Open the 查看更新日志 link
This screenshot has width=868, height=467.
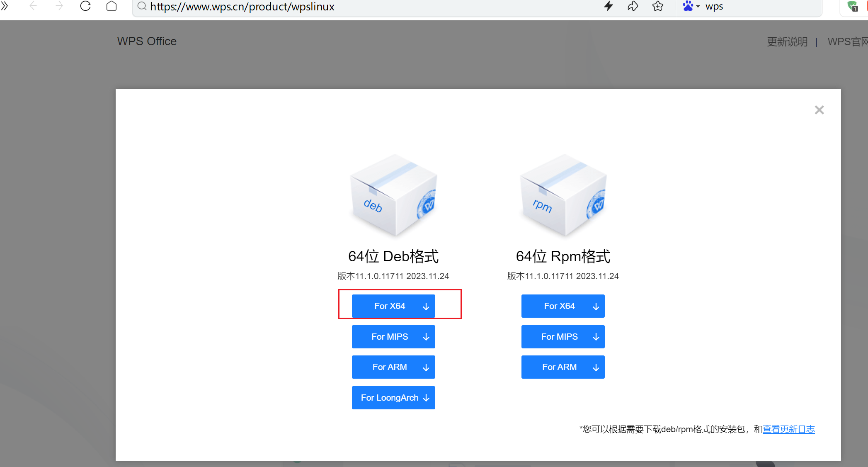pyautogui.click(x=789, y=429)
